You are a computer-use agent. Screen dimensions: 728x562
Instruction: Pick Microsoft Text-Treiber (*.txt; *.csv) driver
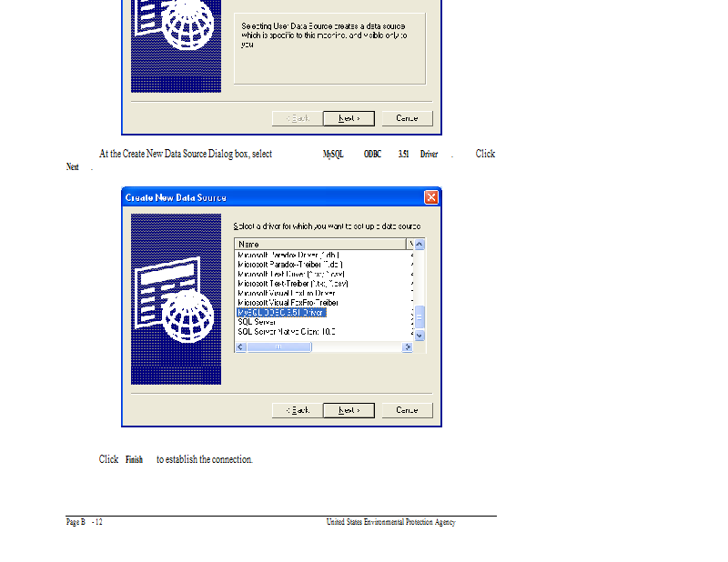tap(293, 284)
